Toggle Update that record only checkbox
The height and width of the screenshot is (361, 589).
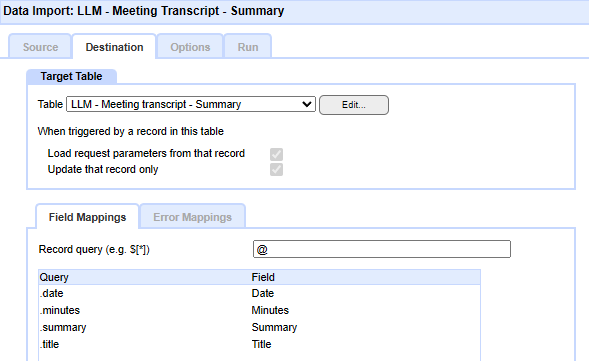(276, 169)
